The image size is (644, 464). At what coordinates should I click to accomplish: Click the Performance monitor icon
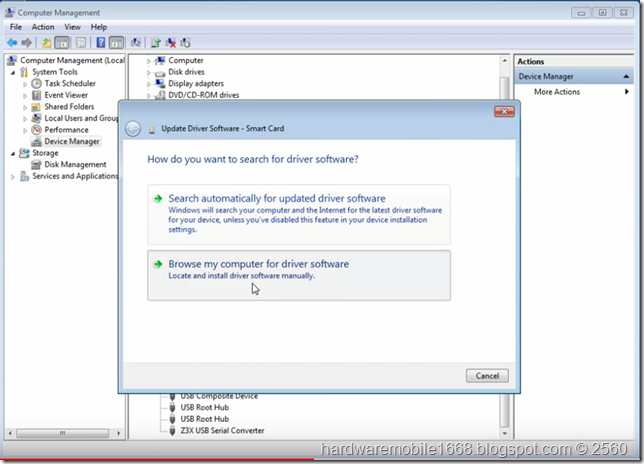(x=37, y=130)
